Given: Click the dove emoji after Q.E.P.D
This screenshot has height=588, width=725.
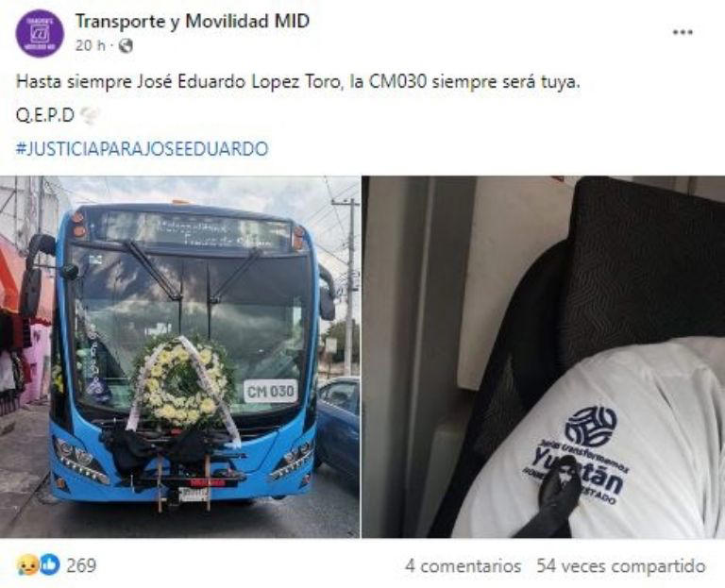Looking at the screenshot, I should pos(90,115).
